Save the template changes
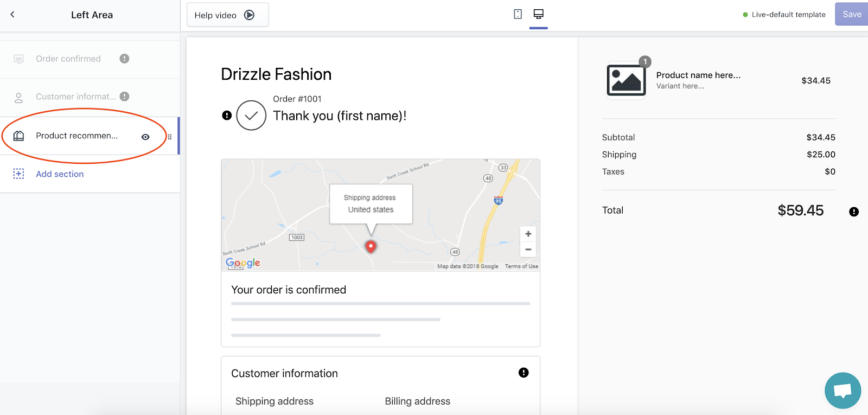 coord(851,15)
